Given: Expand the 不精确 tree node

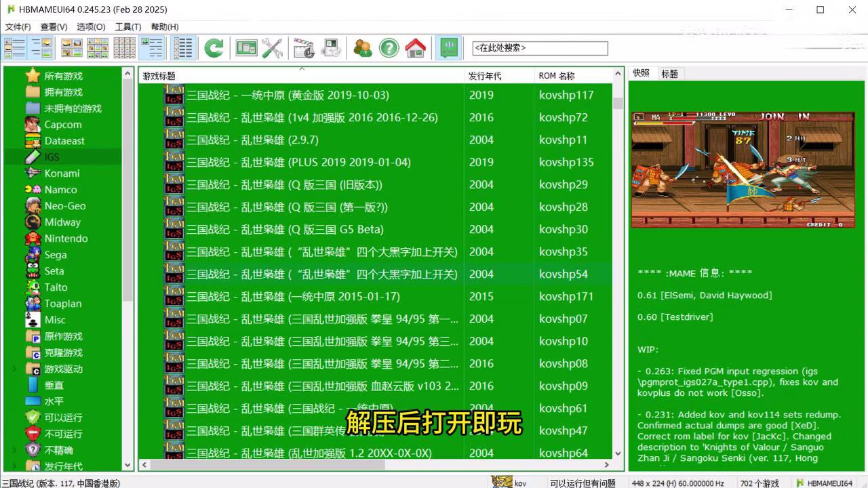Looking at the screenshot, I should point(14,450).
